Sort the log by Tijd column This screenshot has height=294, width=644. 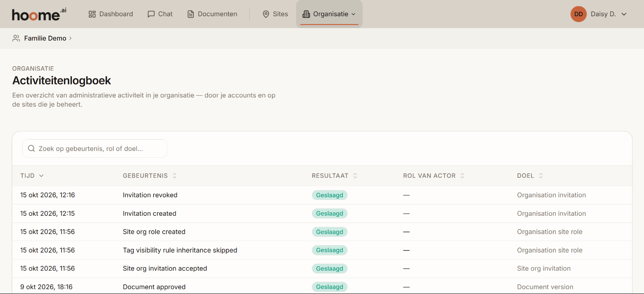coord(32,176)
